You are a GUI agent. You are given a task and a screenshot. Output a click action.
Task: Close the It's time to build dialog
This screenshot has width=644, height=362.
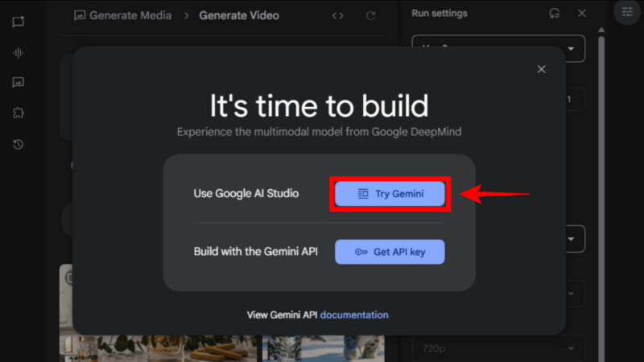[541, 69]
